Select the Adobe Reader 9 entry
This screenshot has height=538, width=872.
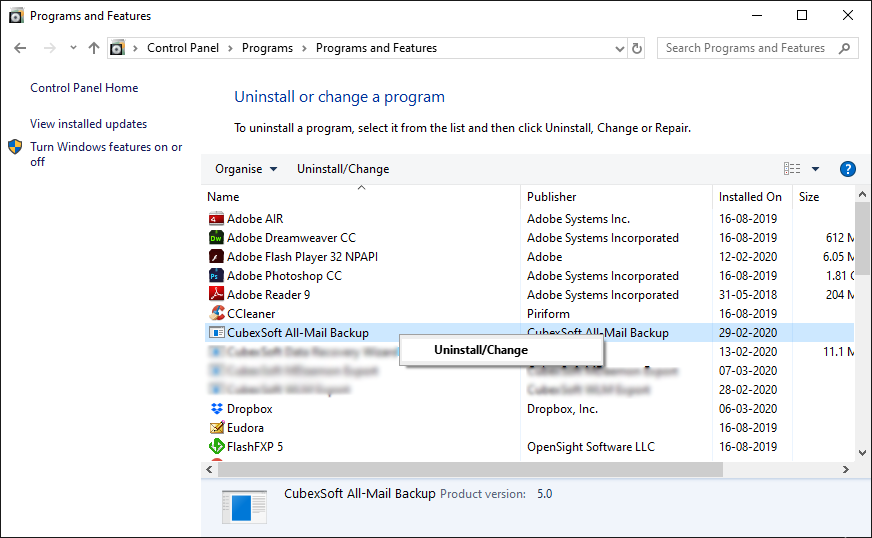click(x=269, y=294)
